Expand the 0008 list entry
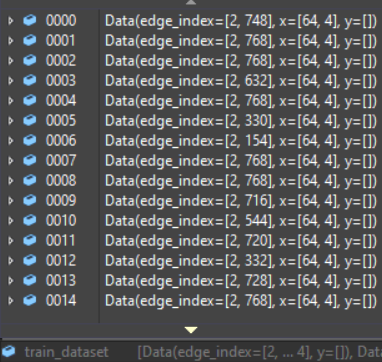 coord(11,181)
